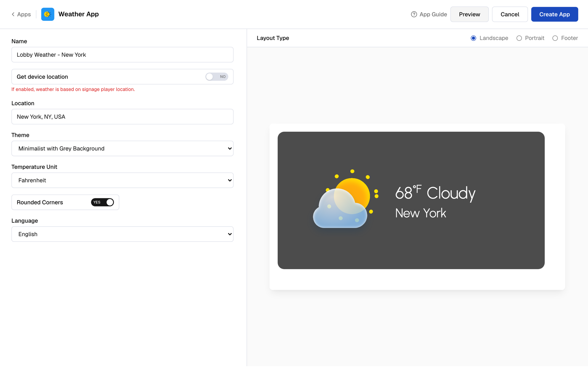This screenshot has width=588, height=367.
Task: Click the Location input field
Action: coord(122,117)
